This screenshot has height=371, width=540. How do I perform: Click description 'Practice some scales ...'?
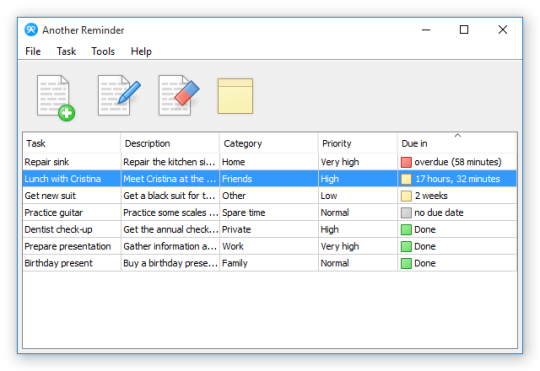click(171, 213)
